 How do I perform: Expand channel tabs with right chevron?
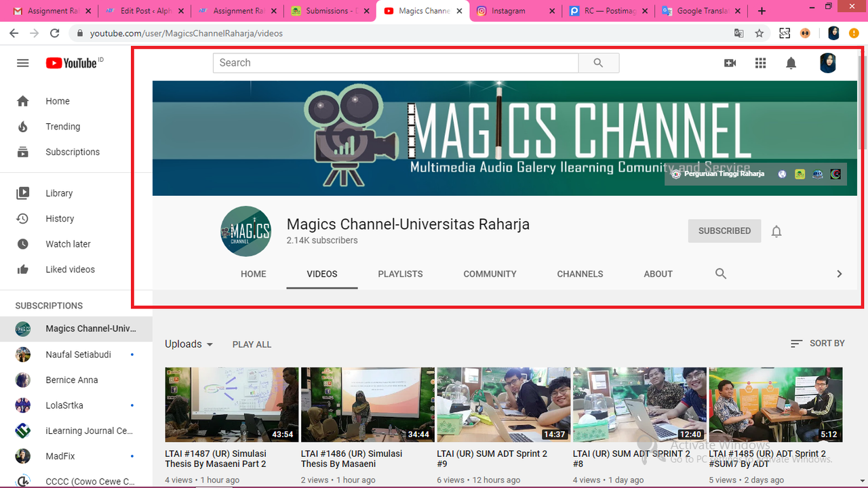click(x=839, y=274)
